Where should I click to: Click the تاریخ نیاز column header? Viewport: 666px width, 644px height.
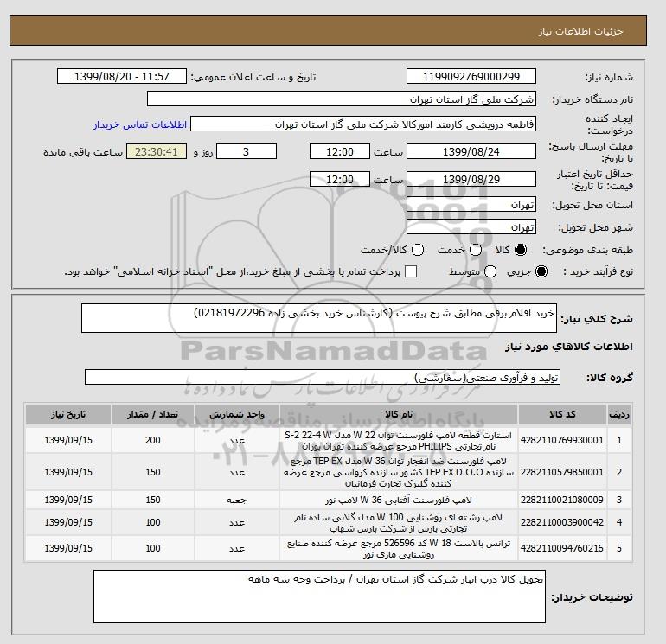tap(68, 414)
